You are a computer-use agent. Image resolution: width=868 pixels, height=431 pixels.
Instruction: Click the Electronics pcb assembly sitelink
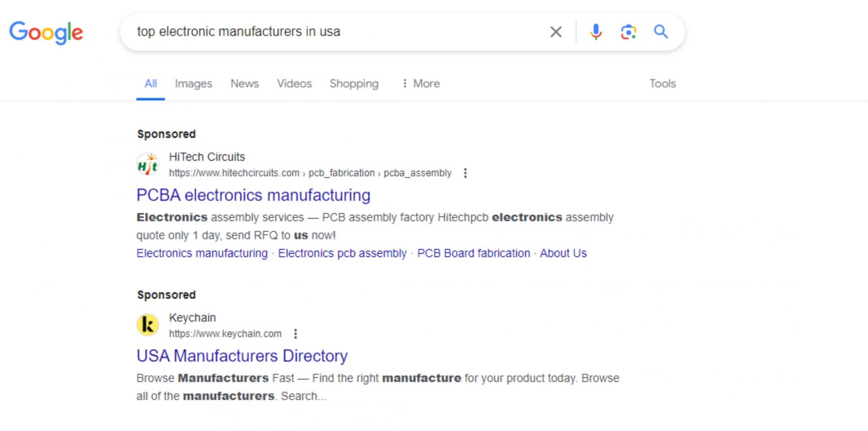[342, 253]
